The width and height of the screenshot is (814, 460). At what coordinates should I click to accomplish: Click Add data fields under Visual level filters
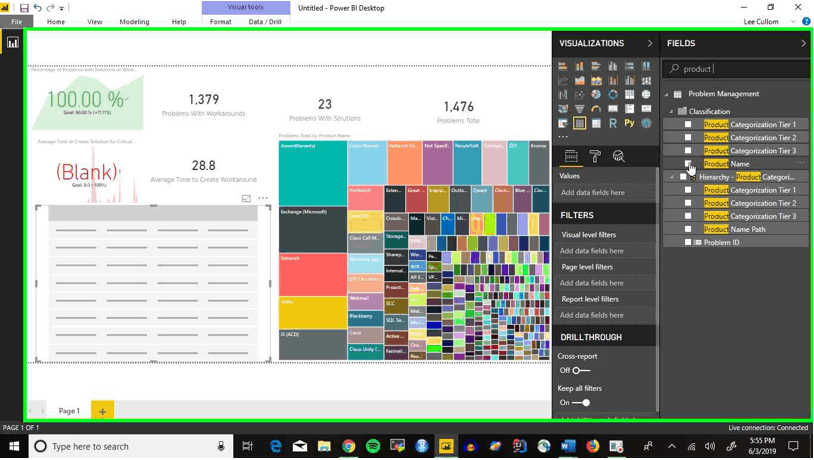[x=606, y=251]
